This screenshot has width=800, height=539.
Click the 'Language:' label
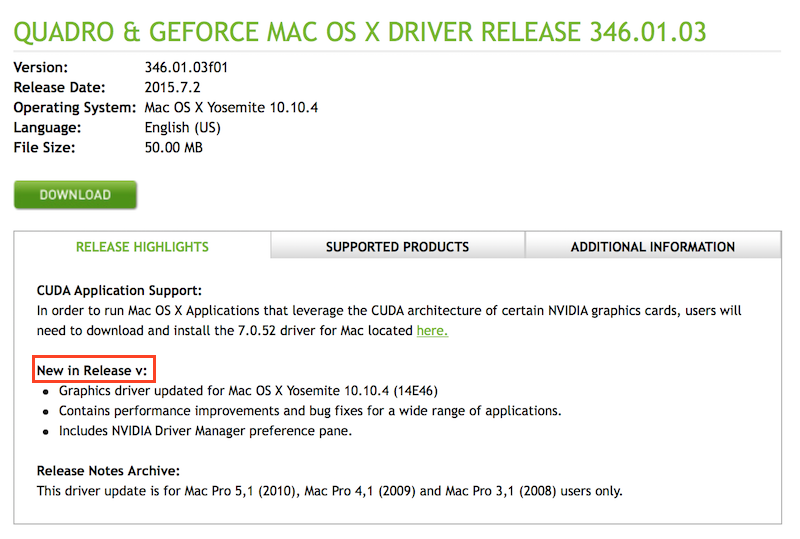point(47,128)
